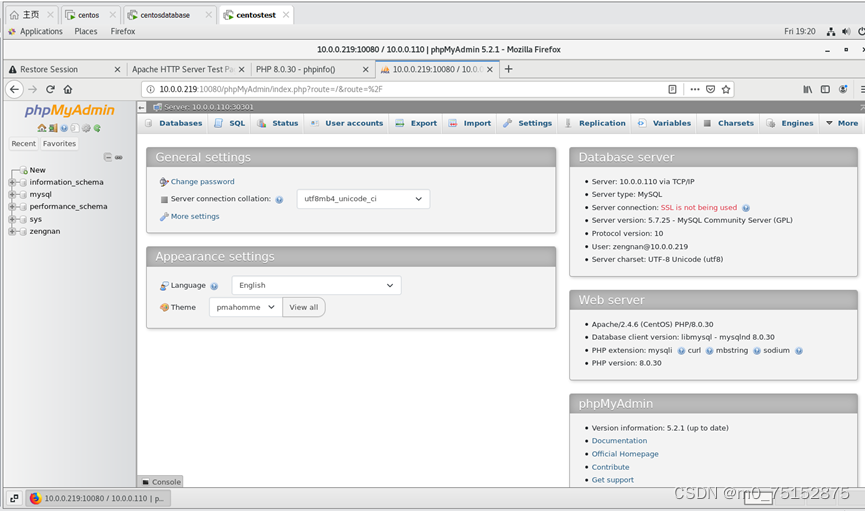Open the User accounts tab
The width and height of the screenshot is (865, 511).
point(346,123)
